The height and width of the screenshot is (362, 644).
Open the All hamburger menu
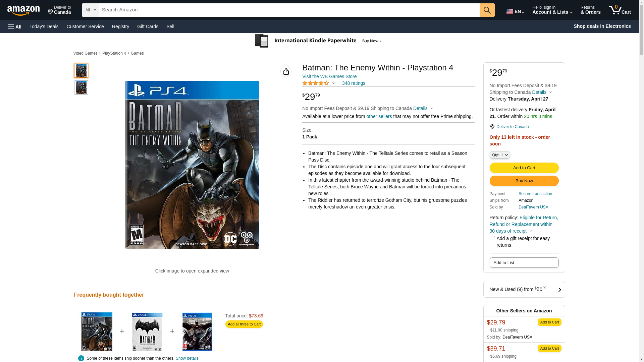15,26
